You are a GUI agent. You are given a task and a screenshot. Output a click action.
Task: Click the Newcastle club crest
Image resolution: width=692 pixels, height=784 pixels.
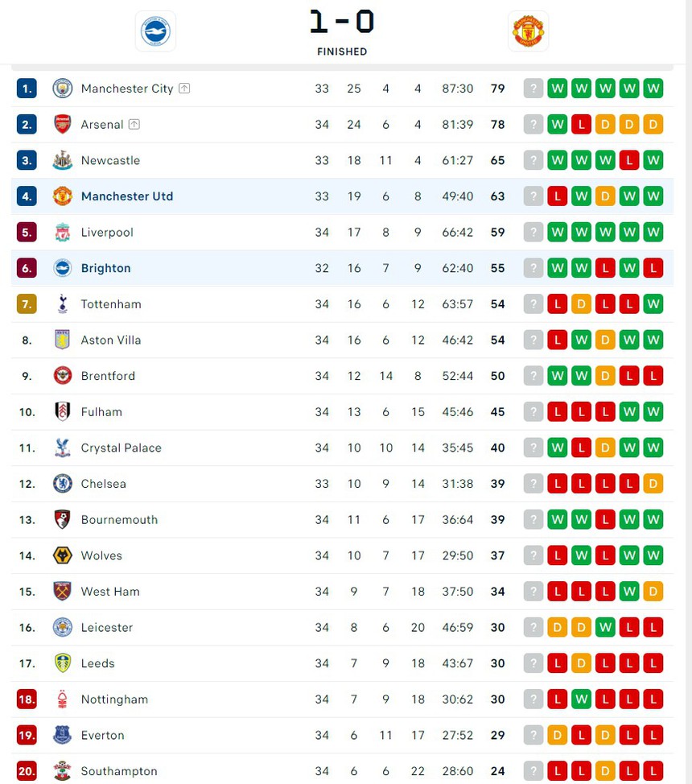point(62,160)
